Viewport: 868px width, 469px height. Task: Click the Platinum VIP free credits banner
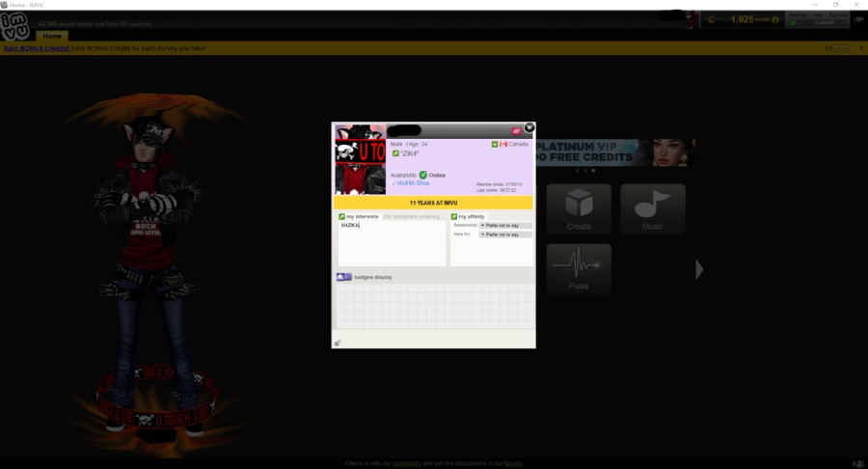coord(615,152)
